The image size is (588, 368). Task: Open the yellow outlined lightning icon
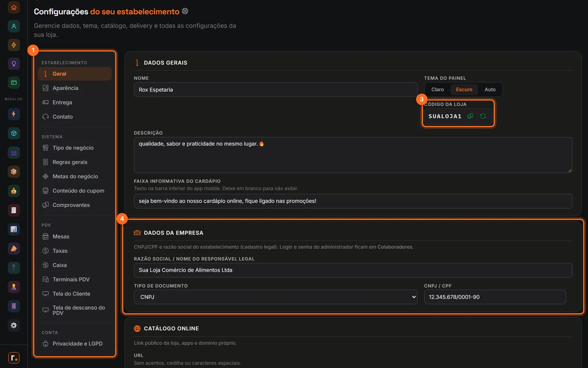pyautogui.click(x=14, y=45)
